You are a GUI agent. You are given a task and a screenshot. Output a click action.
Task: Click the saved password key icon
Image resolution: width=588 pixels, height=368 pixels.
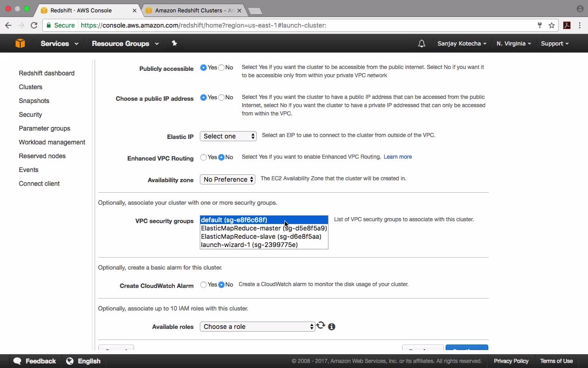pyautogui.click(x=540, y=25)
